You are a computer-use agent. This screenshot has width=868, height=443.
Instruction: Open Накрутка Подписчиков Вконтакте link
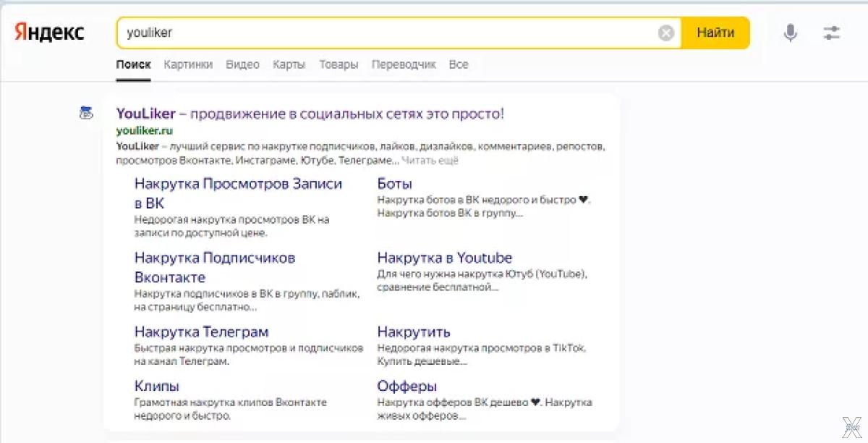coord(215,267)
